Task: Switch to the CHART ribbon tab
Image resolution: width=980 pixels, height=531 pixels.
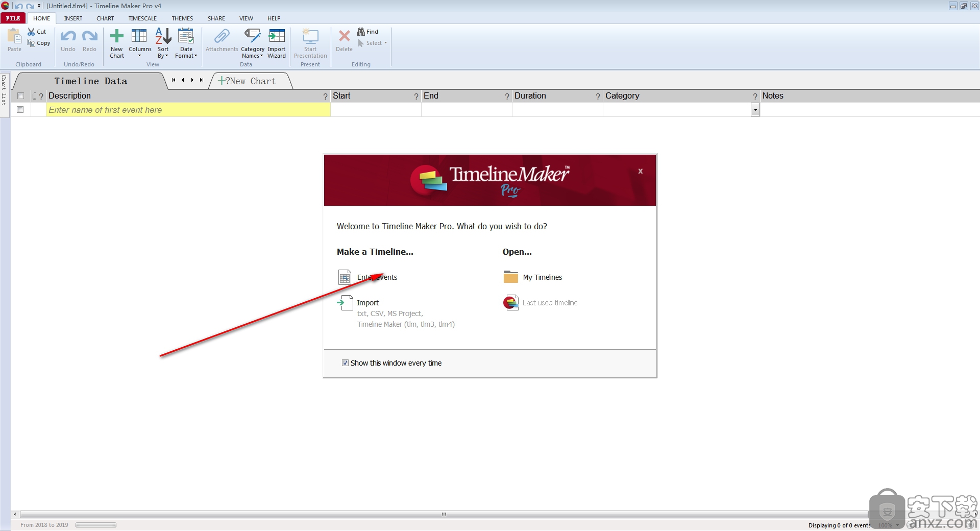Action: click(105, 18)
